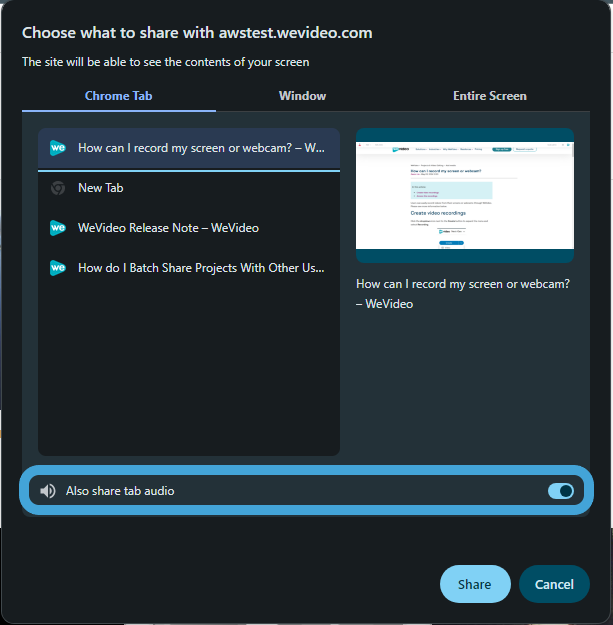Select 'How can I record my screen or webcam?' tab entry
The width and height of the screenshot is (613, 625).
(189, 148)
